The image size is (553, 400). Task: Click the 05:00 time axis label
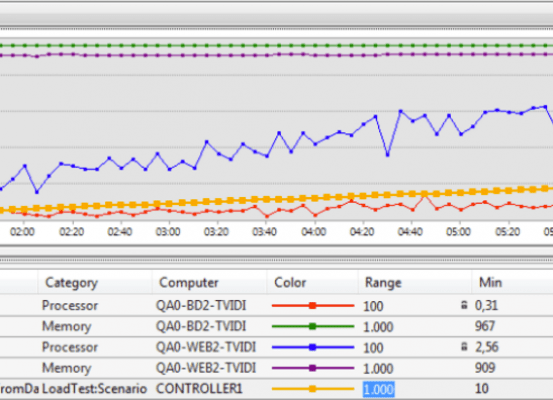[458, 232]
